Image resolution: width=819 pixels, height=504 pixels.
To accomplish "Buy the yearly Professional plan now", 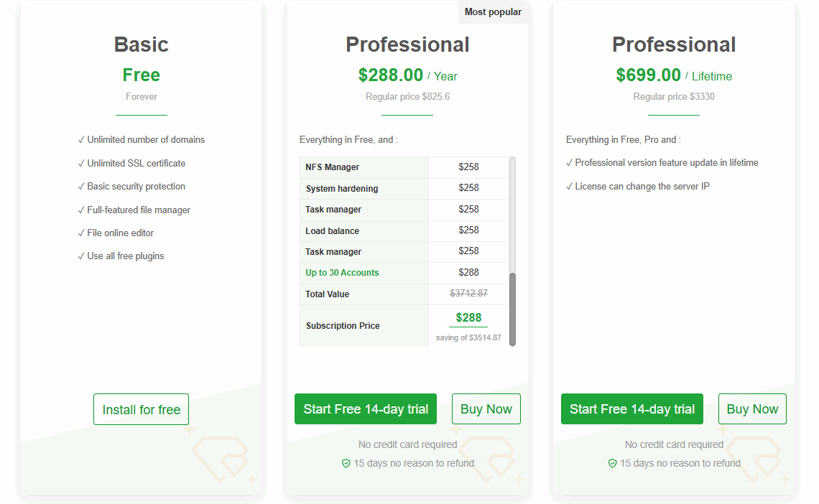I will click(486, 409).
